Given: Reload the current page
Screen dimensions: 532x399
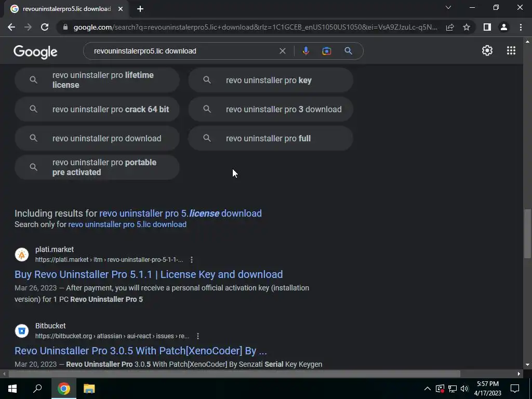Looking at the screenshot, I should (x=45, y=27).
